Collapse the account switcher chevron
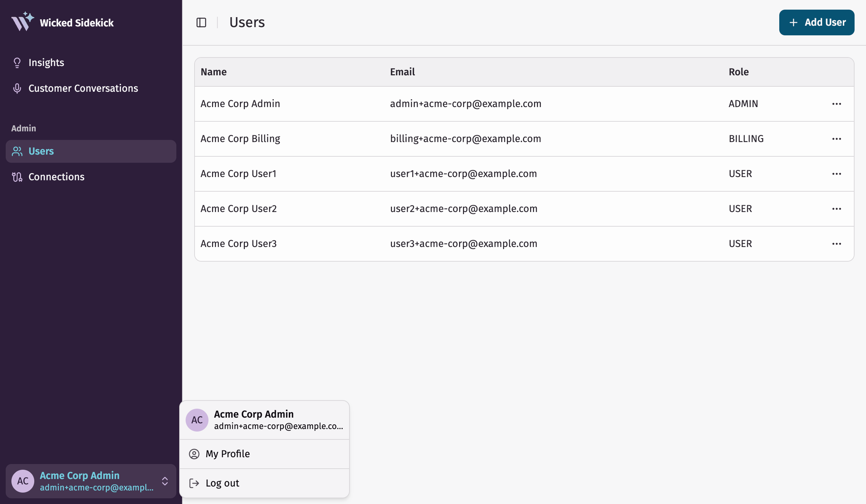This screenshot has height=504, width=866. [x=165, y=481]
